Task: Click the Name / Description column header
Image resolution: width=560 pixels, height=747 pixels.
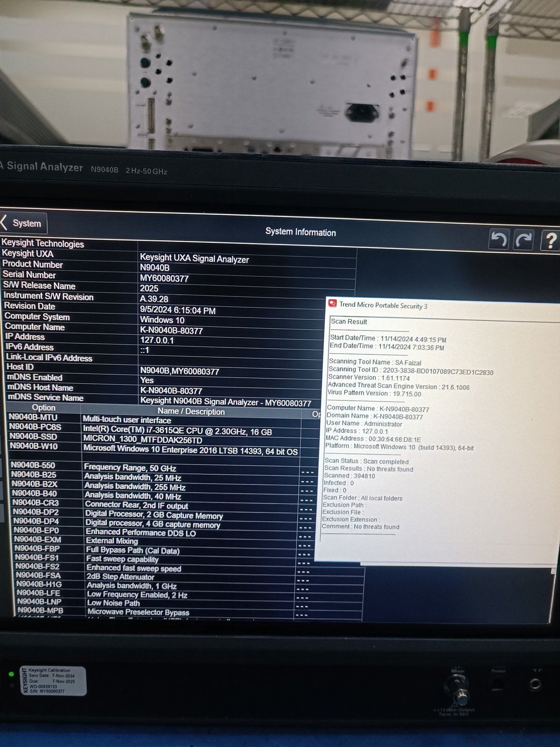Action: [x=191, y=411]
